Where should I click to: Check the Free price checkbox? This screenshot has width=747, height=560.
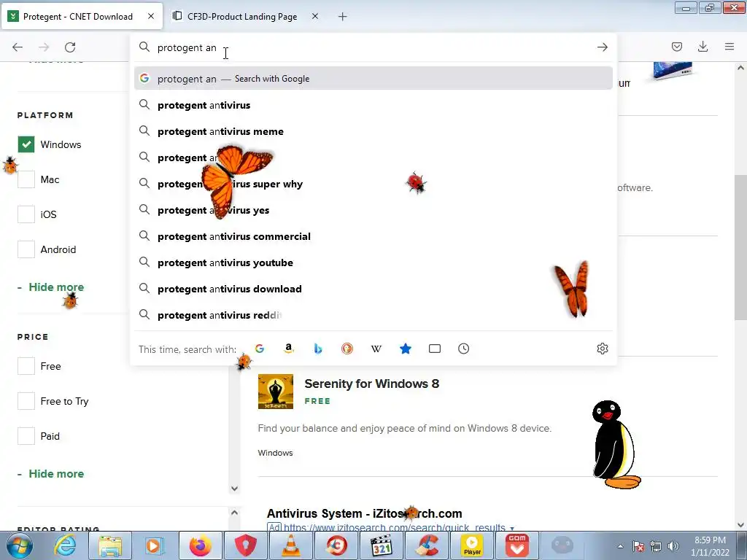coord(26,366)
